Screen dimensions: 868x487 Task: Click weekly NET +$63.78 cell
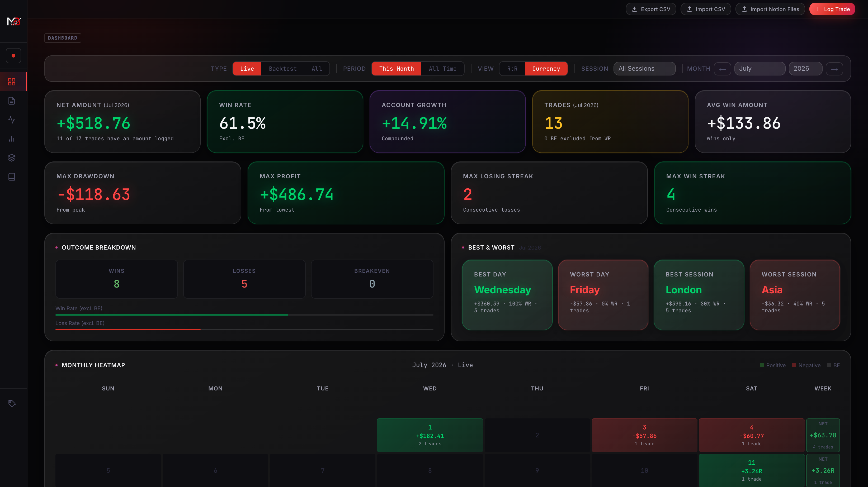tap(823, 435)
